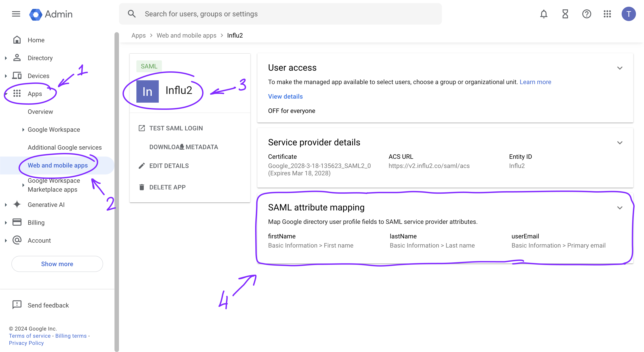Go to Web and mobile apps breadcrumb

point(186,36)
